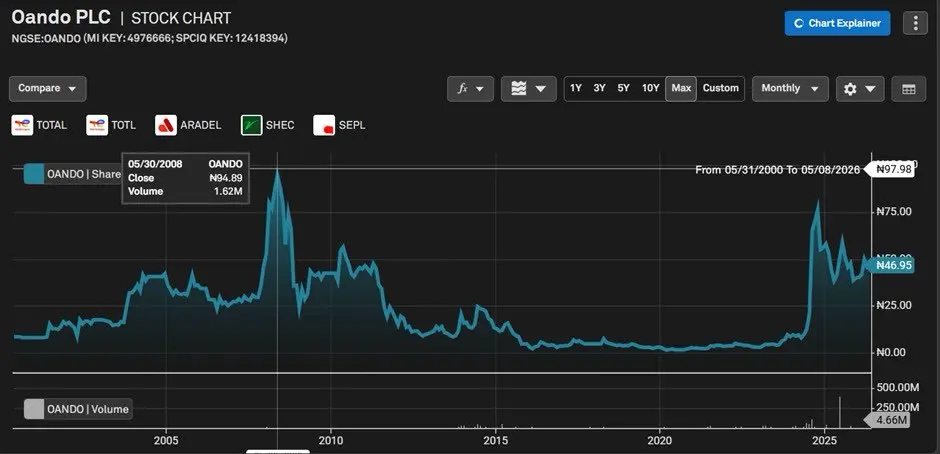Screen dimensions: 940x454
Task: Open the Monthly frequency dropdown
Action: [x=790, y=89]
